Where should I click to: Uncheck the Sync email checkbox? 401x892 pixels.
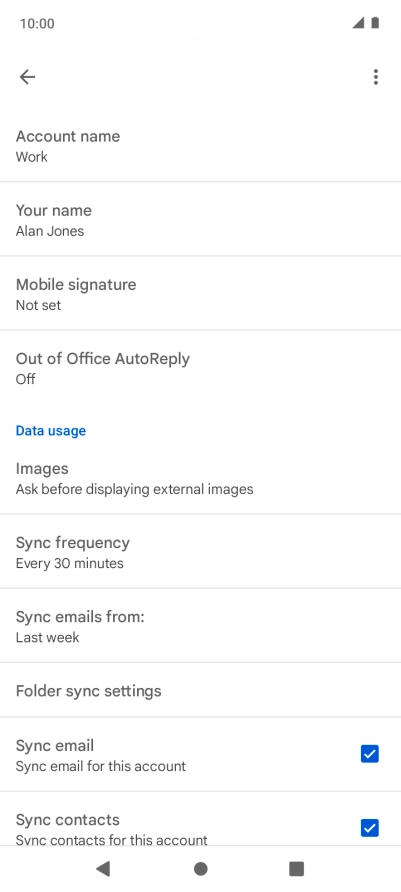pos(370,754)
